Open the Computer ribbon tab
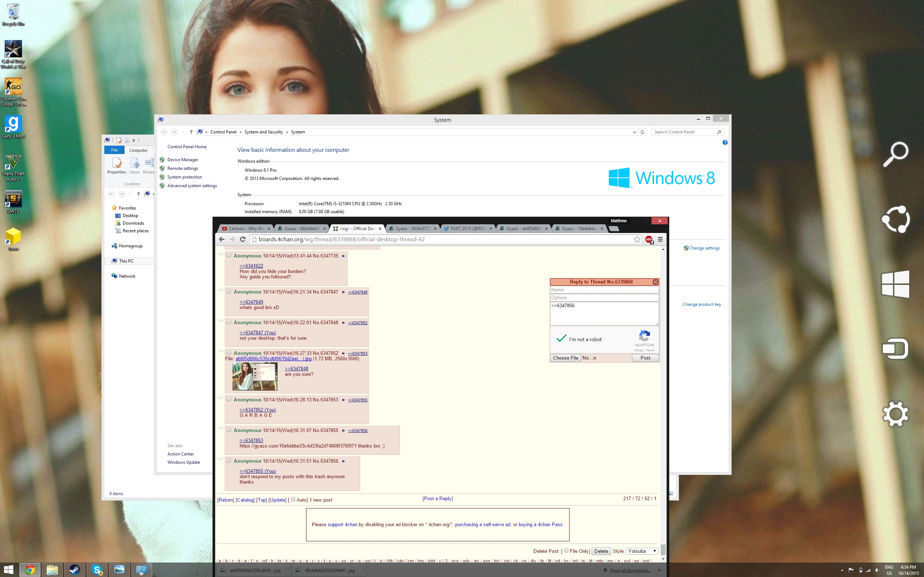 click(138, 150)
